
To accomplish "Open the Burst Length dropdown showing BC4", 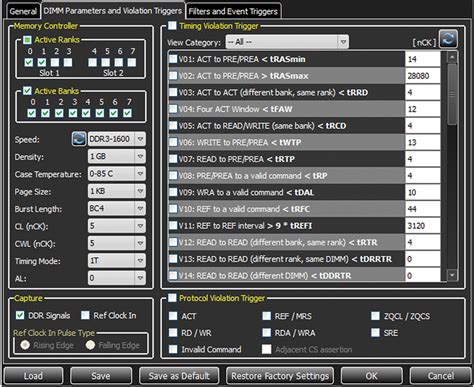I will 117,208.
